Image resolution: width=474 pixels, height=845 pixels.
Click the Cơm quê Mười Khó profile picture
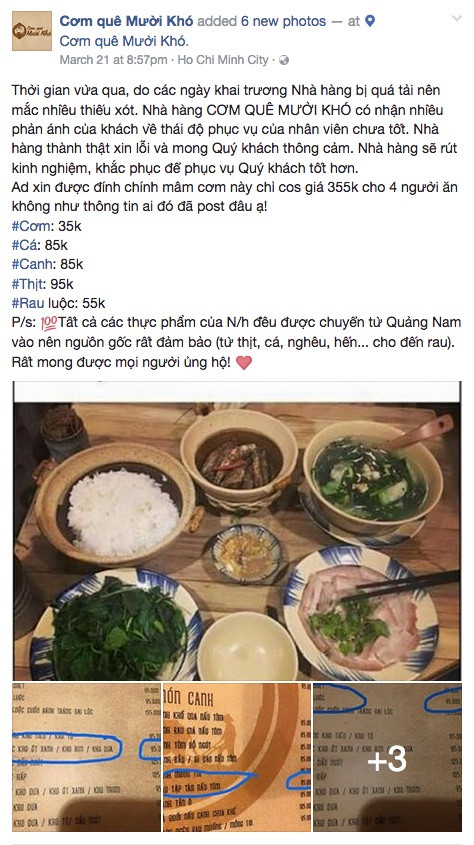click(x=32, y=31)
